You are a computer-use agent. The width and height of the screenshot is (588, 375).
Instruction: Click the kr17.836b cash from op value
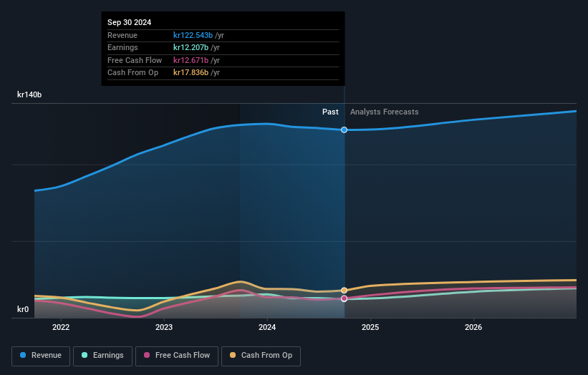(191, 73)
